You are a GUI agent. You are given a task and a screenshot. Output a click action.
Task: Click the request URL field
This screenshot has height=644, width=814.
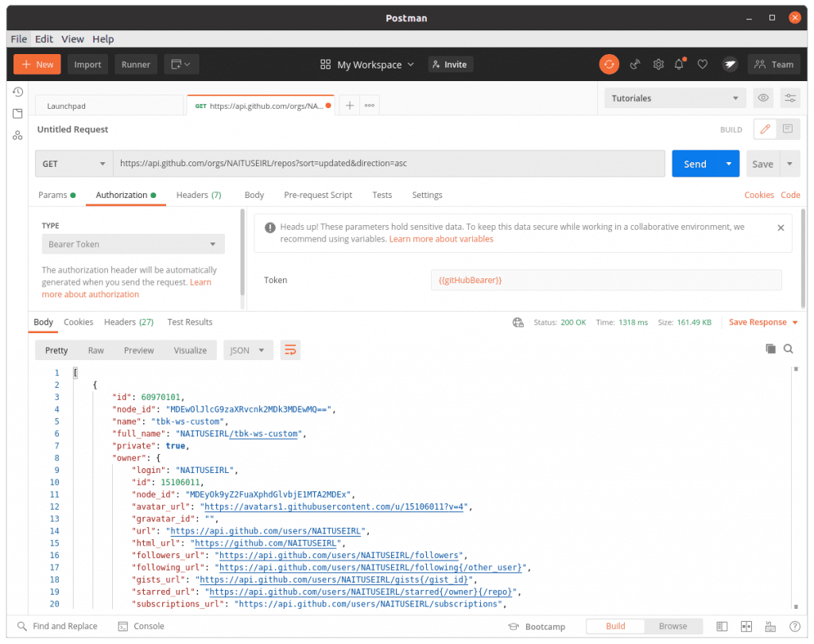[x=389, y=164]
